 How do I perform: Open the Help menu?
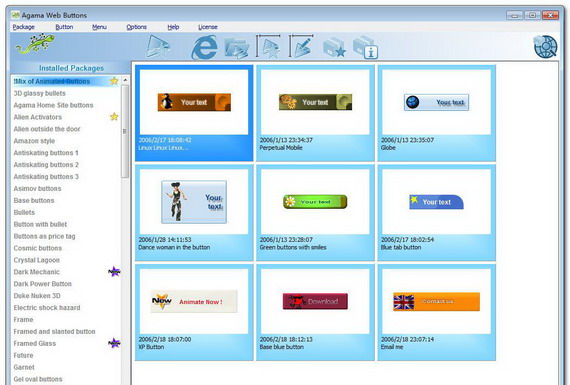(173, 27)
